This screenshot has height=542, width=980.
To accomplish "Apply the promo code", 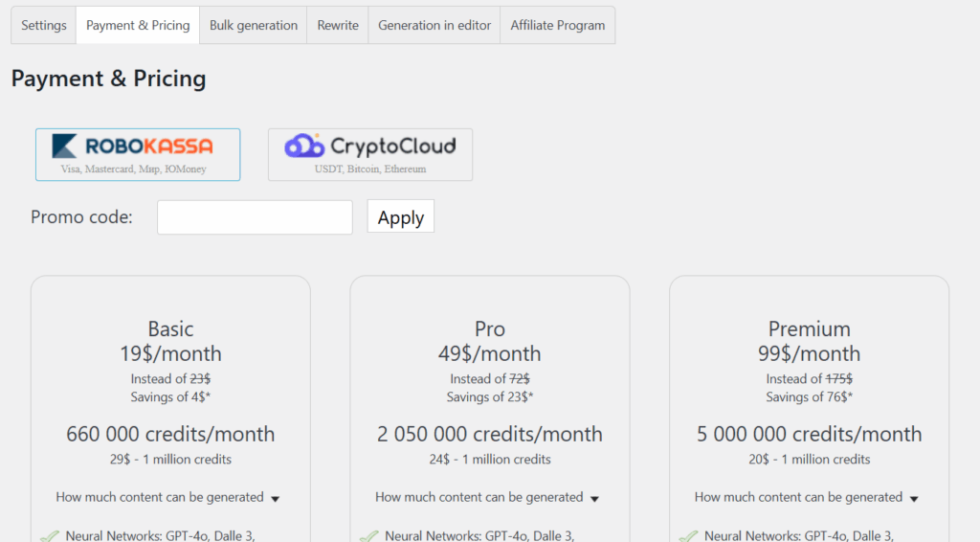I will 401,217.
